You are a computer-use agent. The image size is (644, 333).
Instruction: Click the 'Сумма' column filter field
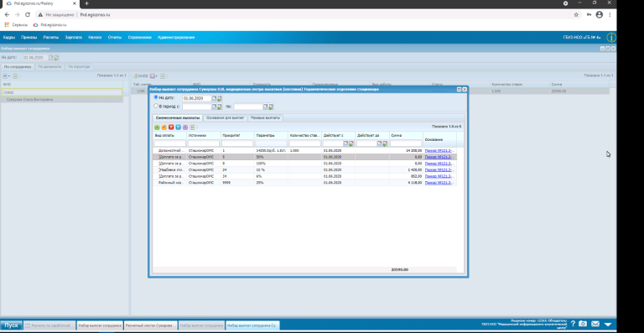point(406,143)
